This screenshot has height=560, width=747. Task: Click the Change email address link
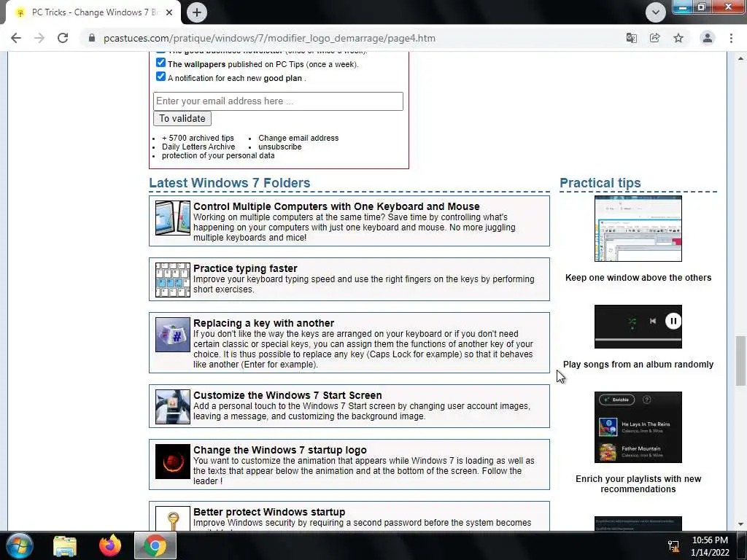click(x=298, y=138)
